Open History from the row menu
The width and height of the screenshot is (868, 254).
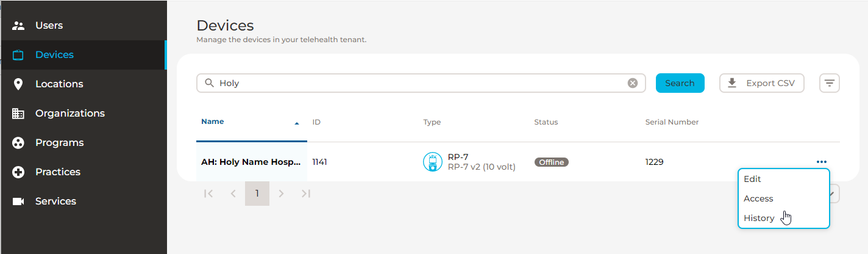coord(759,218)
